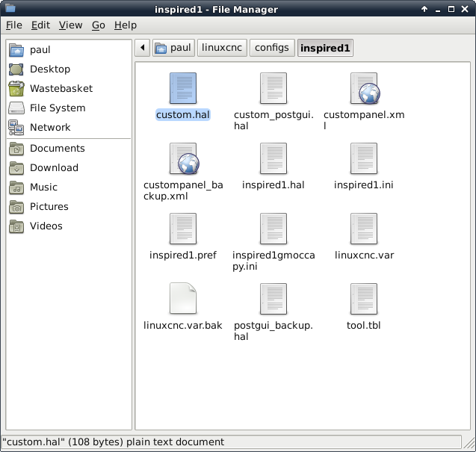This screenshot has height=452, width=476.
Task: Select the custom.hal file icon
Action: coord(183,88)
